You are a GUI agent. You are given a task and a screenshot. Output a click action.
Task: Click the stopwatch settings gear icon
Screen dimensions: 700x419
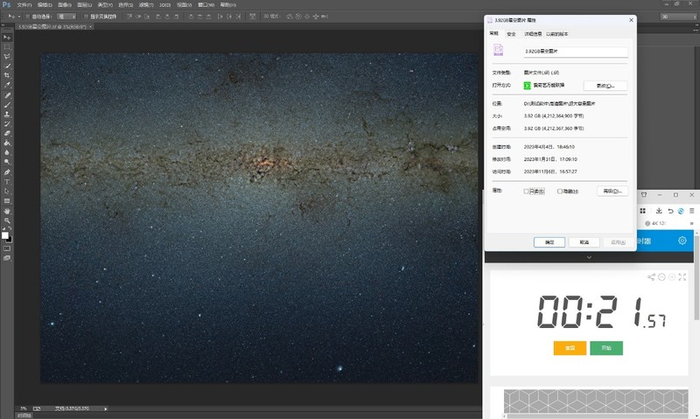(682, 241)
